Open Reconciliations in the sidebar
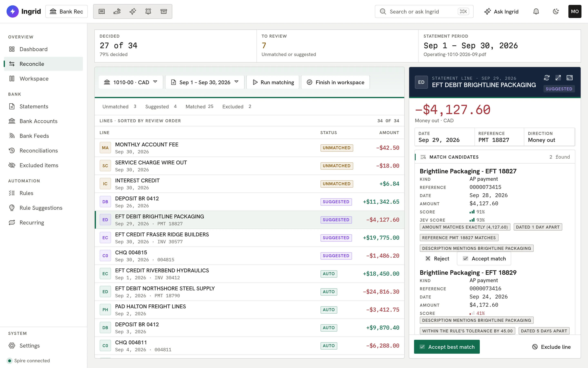This screenshot has height=368, width=588. tap(43, 151)
